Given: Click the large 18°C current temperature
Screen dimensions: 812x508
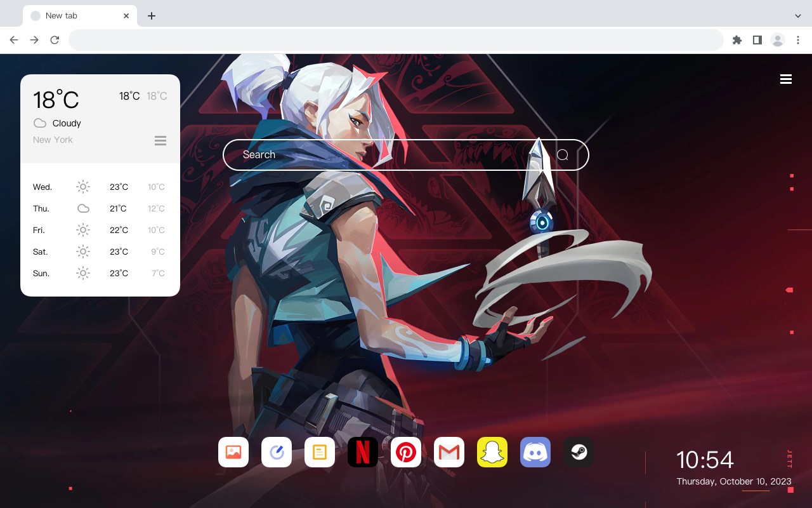Looking at the screenshot, I should tap(56, 100).
